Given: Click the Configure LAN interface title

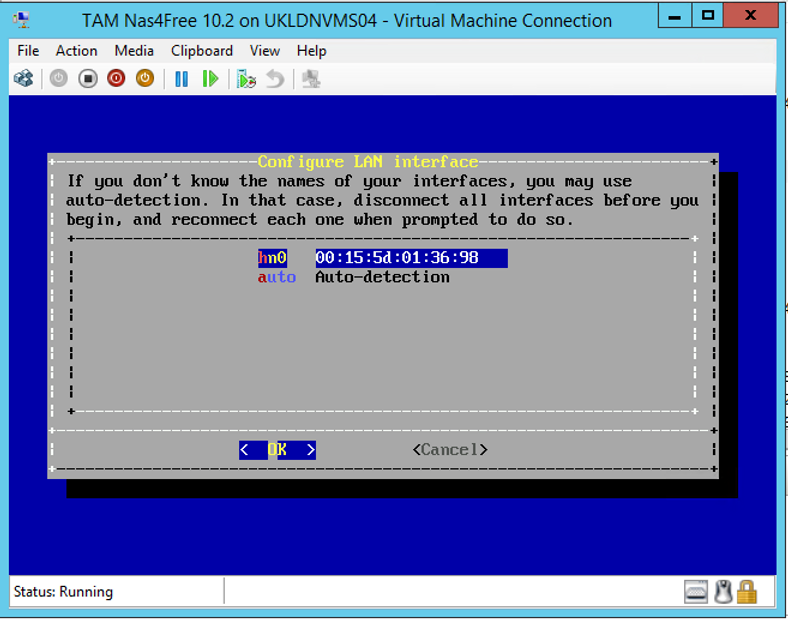Looking at the screenshot, I should [368, 162].
